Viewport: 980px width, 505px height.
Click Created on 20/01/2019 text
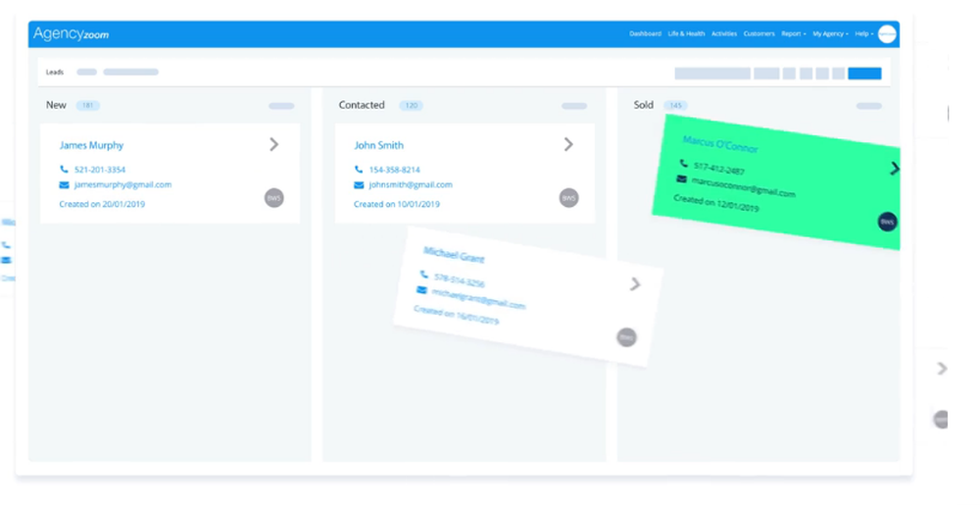point(102,204)
